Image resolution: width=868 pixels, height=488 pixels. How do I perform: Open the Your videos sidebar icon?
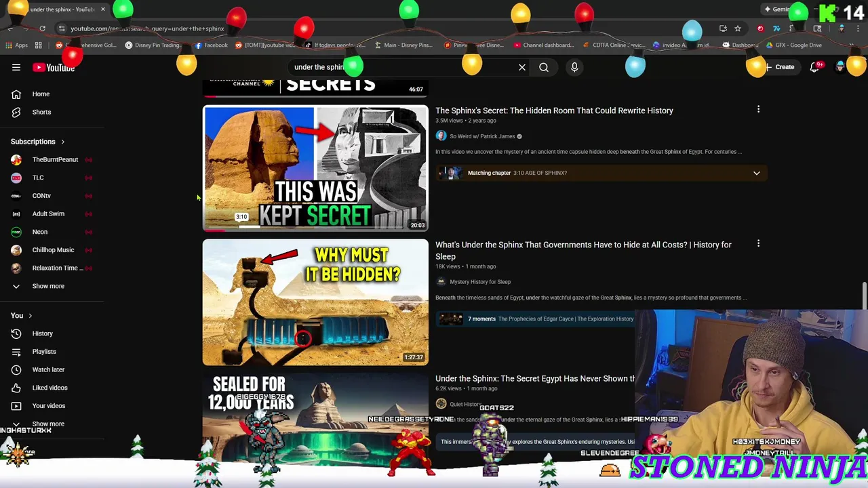click(x=16, y=406)
